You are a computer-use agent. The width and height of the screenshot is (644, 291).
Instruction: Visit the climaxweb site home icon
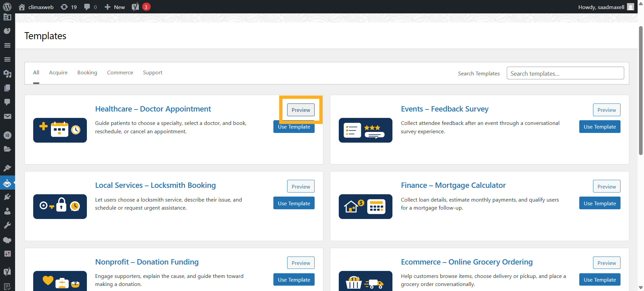pyautogui.click(x=22, y=7)
